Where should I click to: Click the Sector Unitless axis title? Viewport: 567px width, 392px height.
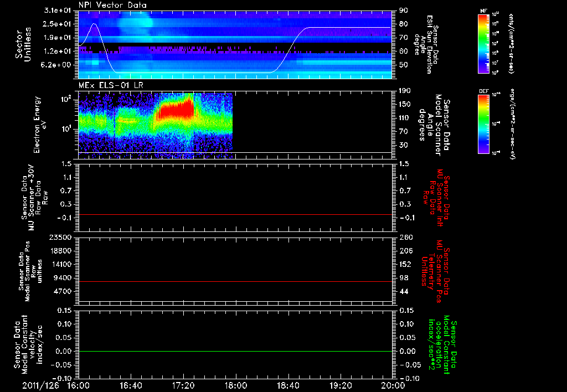click(23, 44)
